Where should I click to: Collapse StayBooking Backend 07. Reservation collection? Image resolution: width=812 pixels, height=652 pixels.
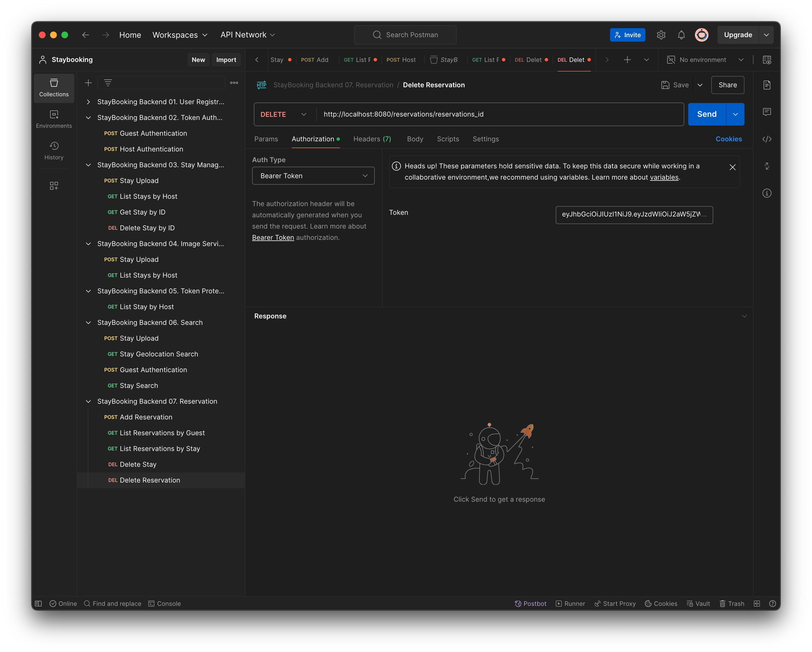pyautogui.click(x=88, y=401)
